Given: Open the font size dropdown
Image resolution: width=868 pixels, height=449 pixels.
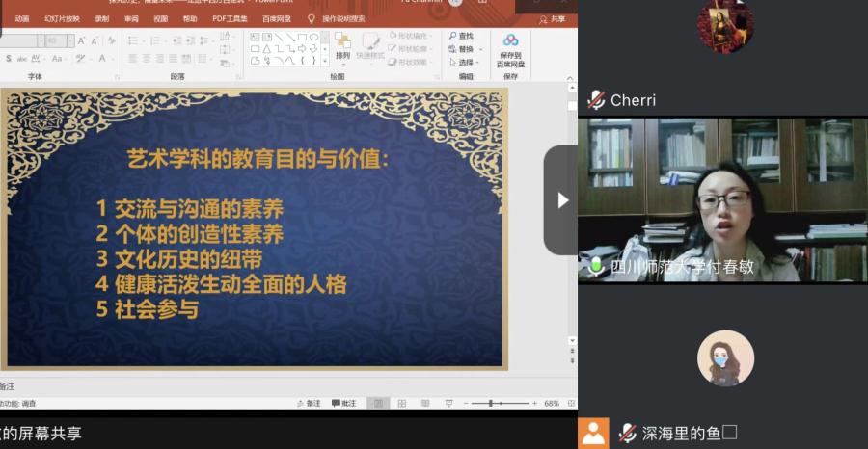Looking at the screenshot, I should point(69,40).
